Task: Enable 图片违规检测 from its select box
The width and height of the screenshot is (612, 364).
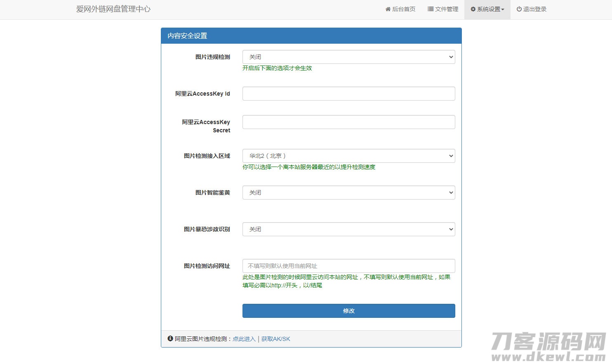Action: click(348, 57)
